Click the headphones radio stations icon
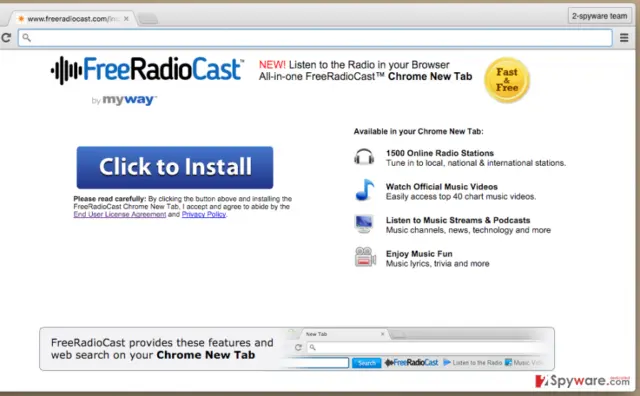Viewport: 640px width, 396px height. 364,157
